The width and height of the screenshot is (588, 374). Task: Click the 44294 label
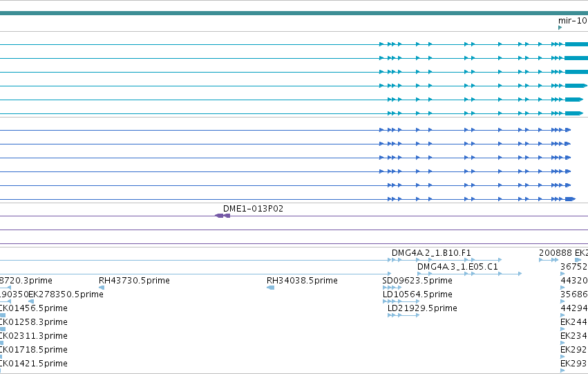point(574,308)
